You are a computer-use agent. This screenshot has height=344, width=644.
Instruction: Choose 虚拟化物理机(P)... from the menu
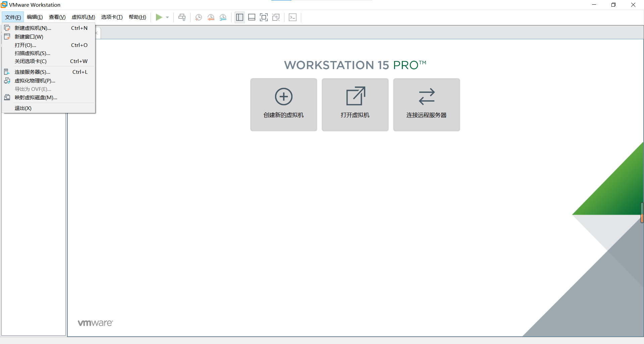(49, 80)
